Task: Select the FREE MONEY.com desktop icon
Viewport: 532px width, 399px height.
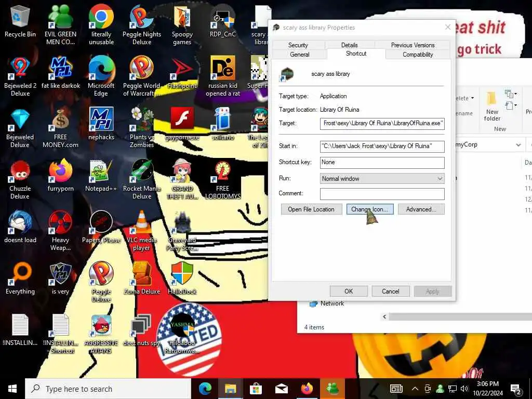Action: (x=60, y=128)
